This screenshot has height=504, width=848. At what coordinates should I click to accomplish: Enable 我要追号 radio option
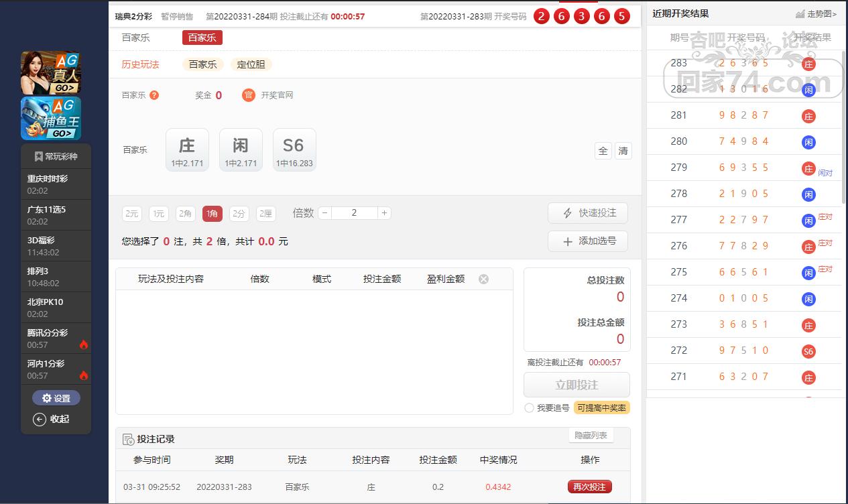point(530,407)
